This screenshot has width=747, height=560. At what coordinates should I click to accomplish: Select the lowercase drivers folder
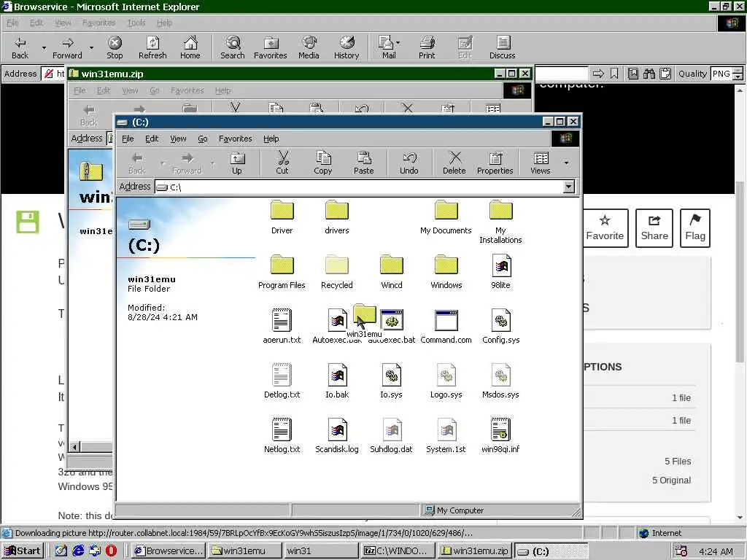tap(337, 217)
